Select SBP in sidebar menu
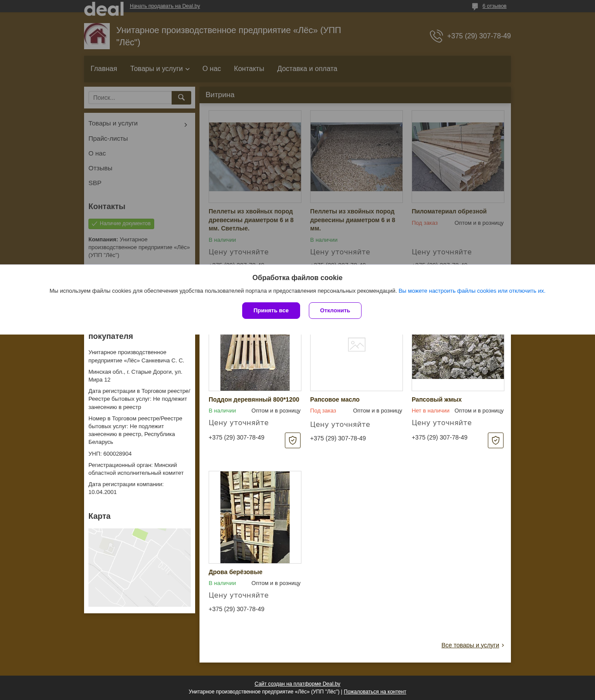This screenshot has height=700, width=595. (x=95, y=183)
